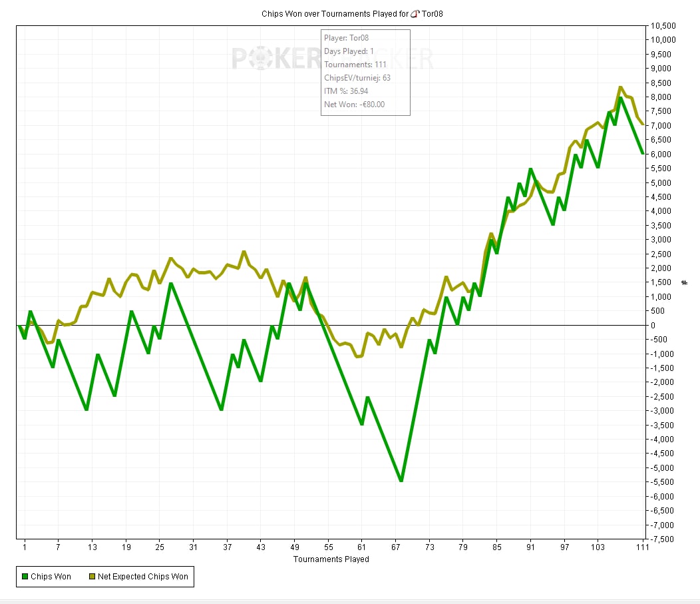Click the Days Played: 1 stat

(349, 51)
